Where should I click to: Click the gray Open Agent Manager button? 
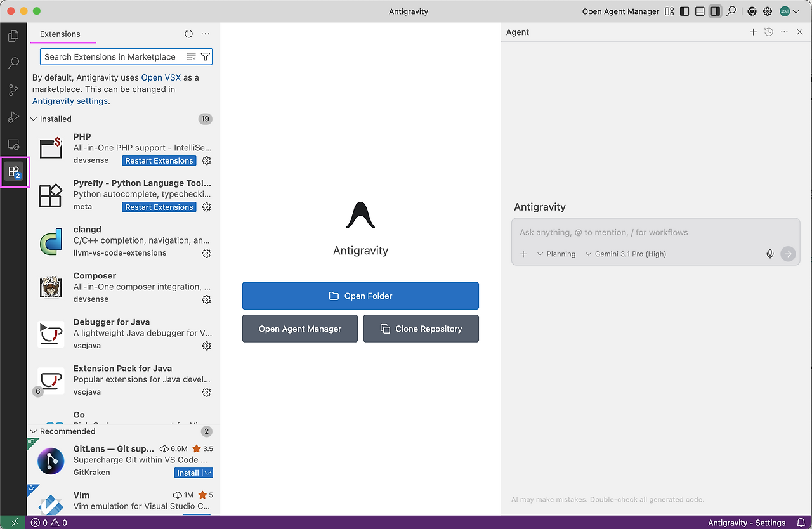300,329
